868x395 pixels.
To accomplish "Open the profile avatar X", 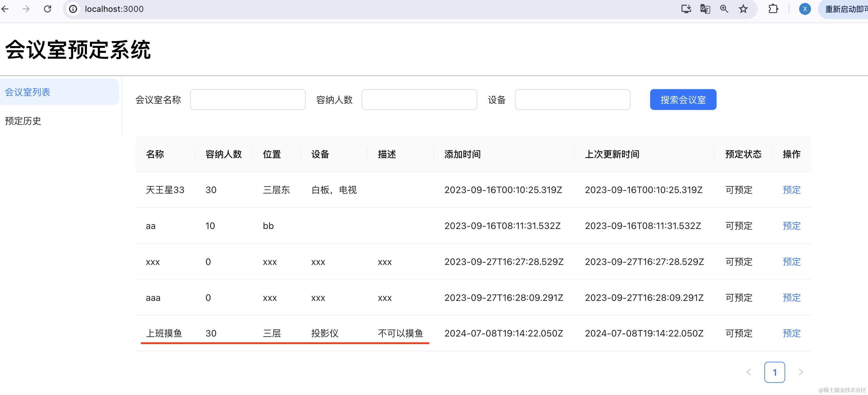I will click(x=805, y=9).
